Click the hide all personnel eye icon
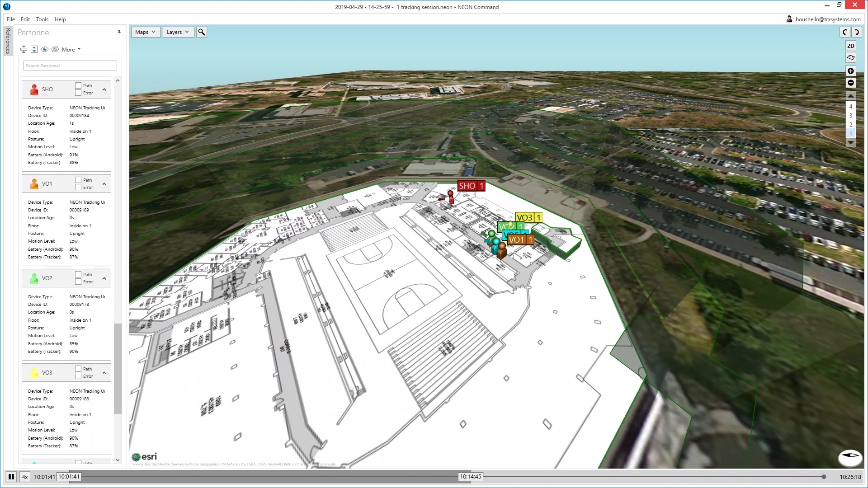 55,49
